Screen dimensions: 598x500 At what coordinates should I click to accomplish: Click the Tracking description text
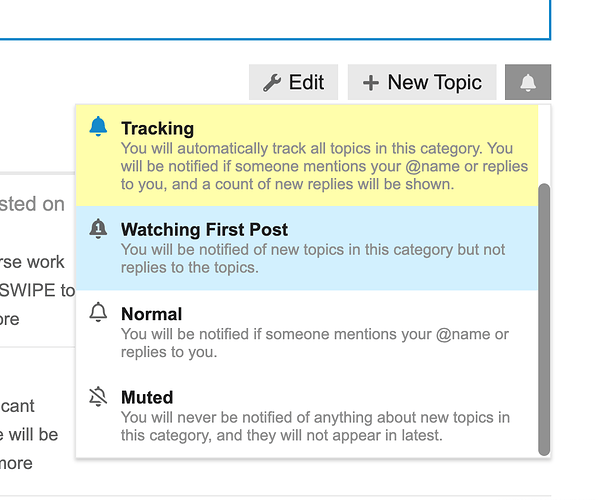point(324,166)
